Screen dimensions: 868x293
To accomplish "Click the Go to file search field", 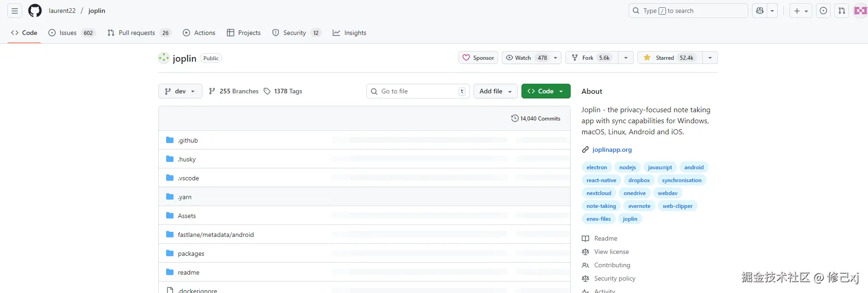I will coord(418,91).
